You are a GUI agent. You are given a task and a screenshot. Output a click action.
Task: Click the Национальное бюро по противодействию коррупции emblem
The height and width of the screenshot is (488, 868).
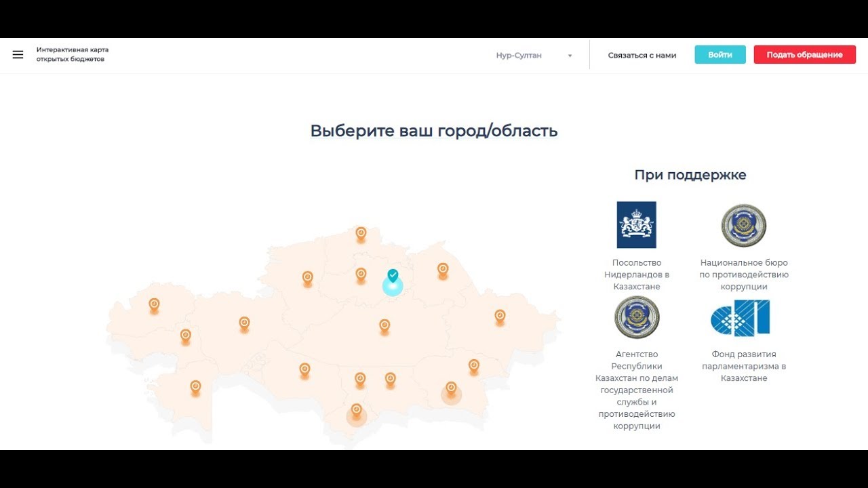744,225
